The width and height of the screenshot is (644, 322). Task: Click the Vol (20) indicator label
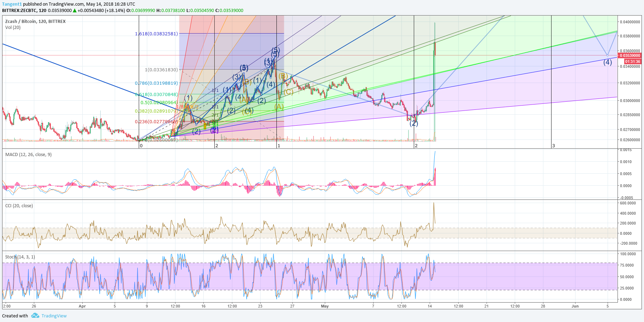tap(13, 27)
